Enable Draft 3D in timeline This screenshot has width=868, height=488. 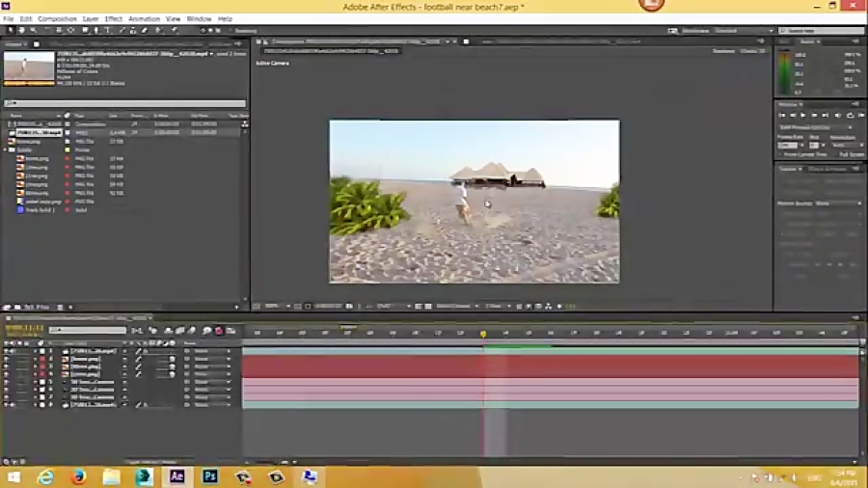click(152, 331)
